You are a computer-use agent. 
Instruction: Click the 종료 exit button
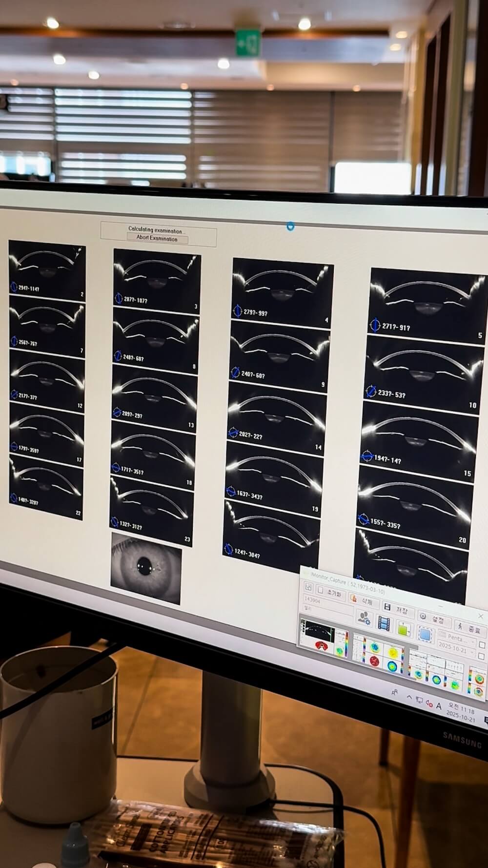(x=470, y=628)
